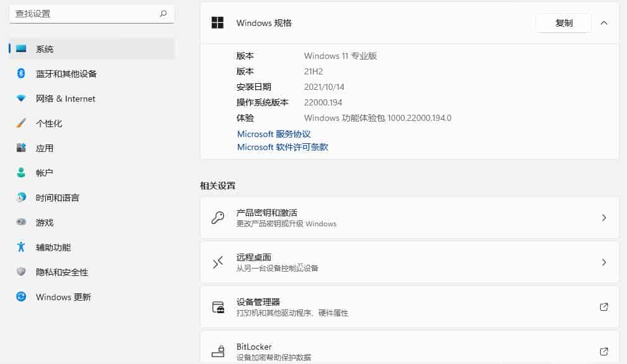Click the search magnifier icon in settings search
This screenshot has height=364, width=627.
click(163, 14)
